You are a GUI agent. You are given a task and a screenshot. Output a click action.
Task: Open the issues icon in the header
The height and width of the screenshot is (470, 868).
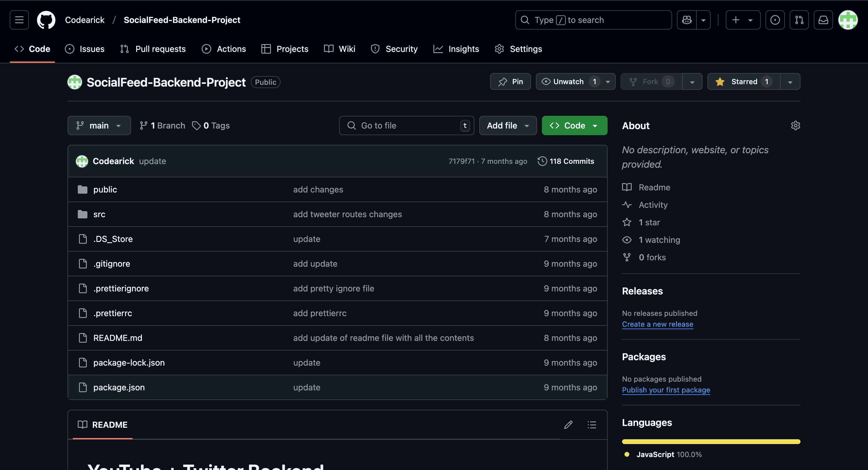[x=775, y=20]
